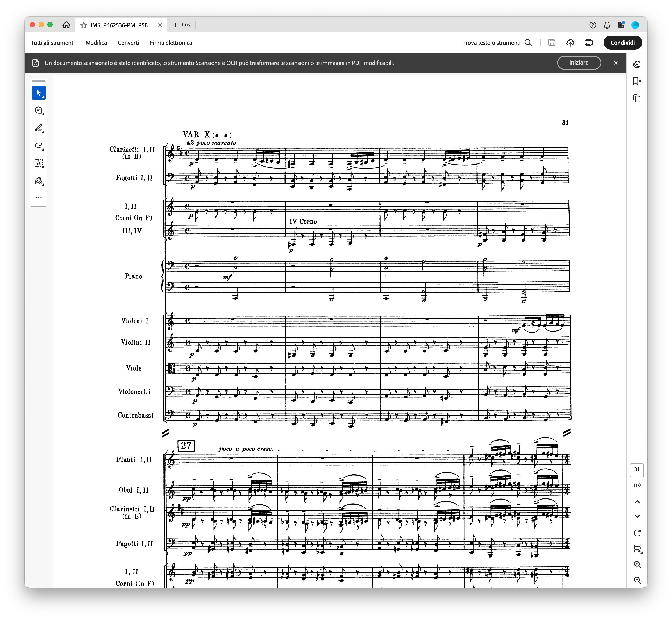Start OCR with Iniziare button
The image size is (672, 620).
(579, 63)
